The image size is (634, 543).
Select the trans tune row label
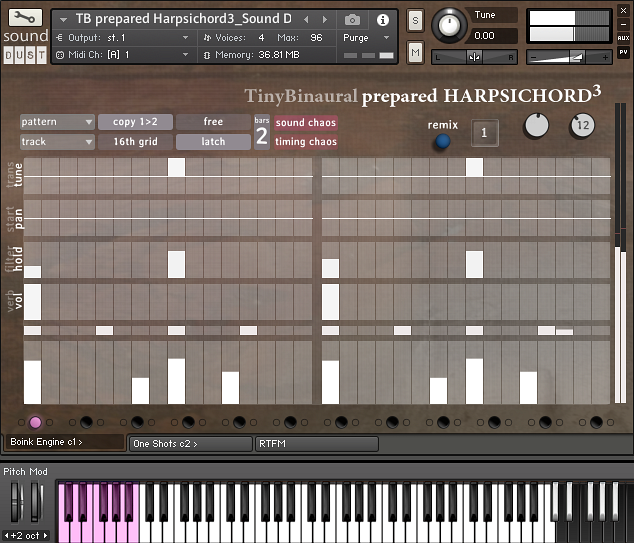[14, 175]
